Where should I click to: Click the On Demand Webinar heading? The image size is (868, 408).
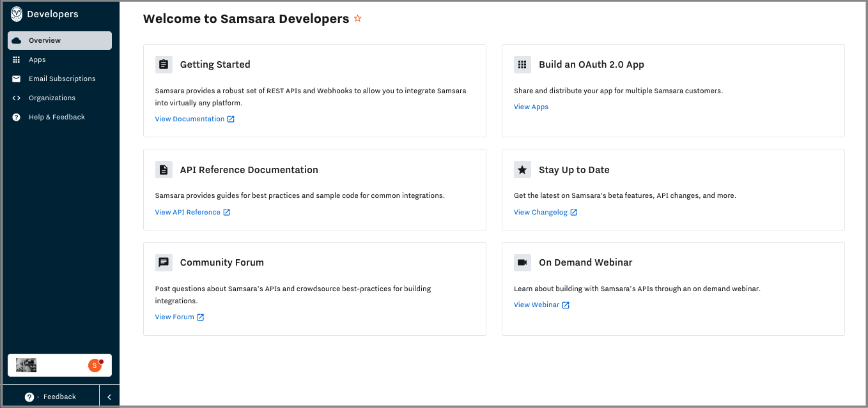[585, 262]
